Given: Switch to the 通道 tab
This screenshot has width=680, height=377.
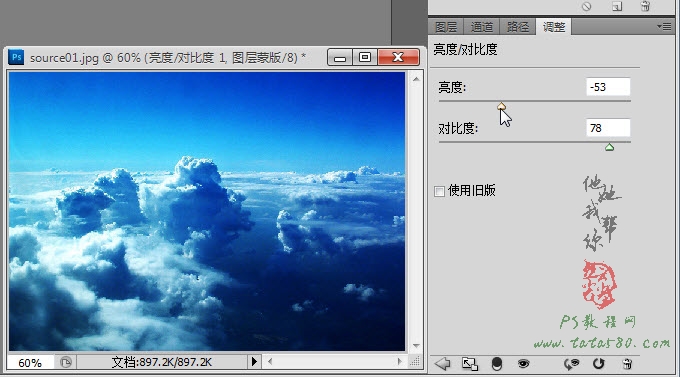Looking at the screenshot, I should coord(481,27).
